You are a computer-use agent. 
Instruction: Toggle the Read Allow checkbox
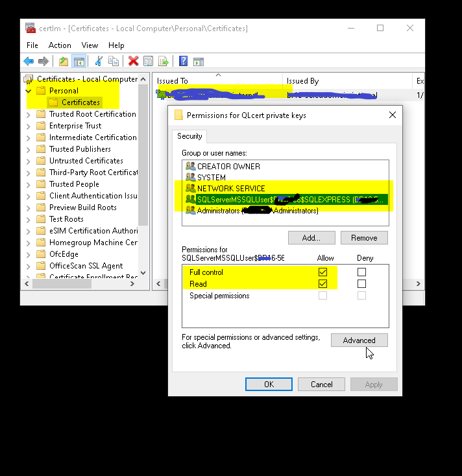pyautogui.click(x=322, y=284)
